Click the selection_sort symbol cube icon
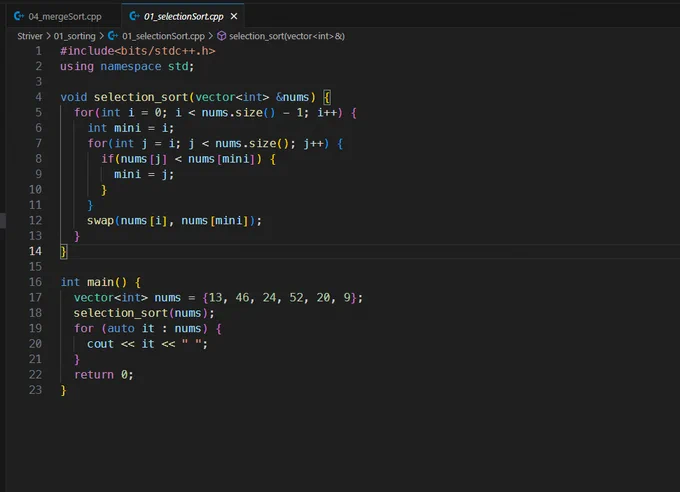680x492 pixels. click(222, 36)
